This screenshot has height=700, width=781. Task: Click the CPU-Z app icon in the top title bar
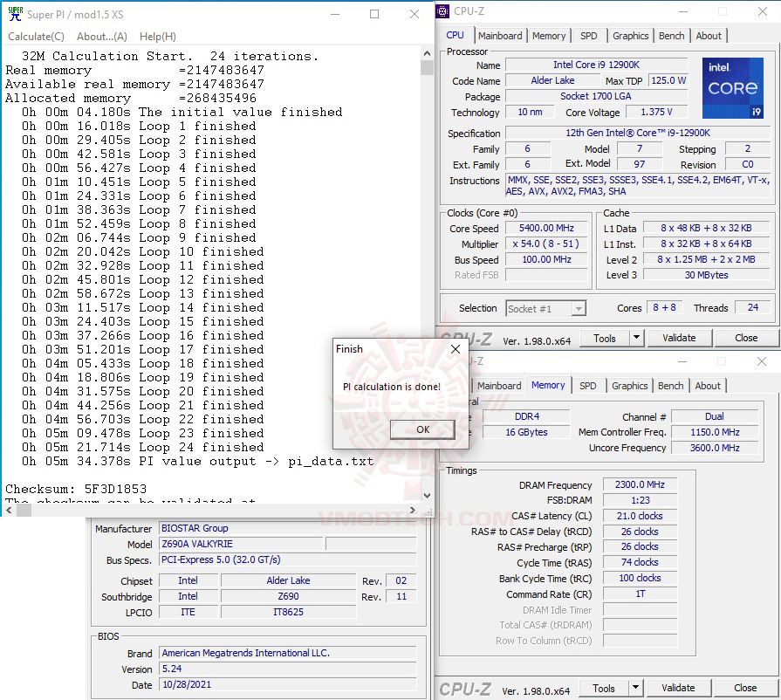442,11
